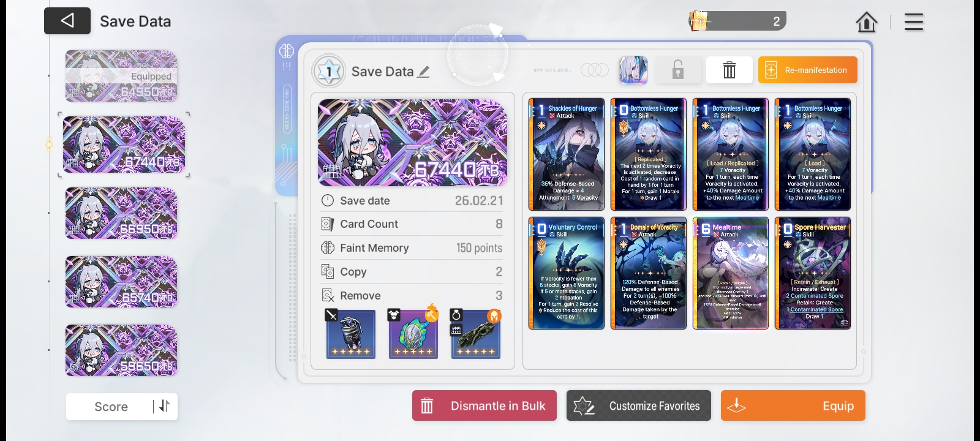Image resolution: width=980 pixels, height=441 pixels.
Task: Click the helmet equipment icon
Action: point(413,334)
